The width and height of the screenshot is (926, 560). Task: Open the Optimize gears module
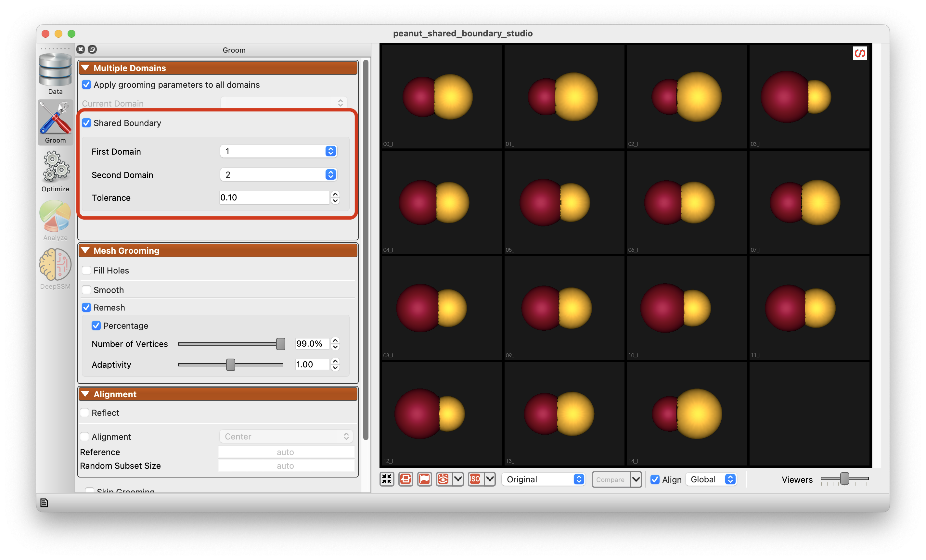tap(55, 171)
